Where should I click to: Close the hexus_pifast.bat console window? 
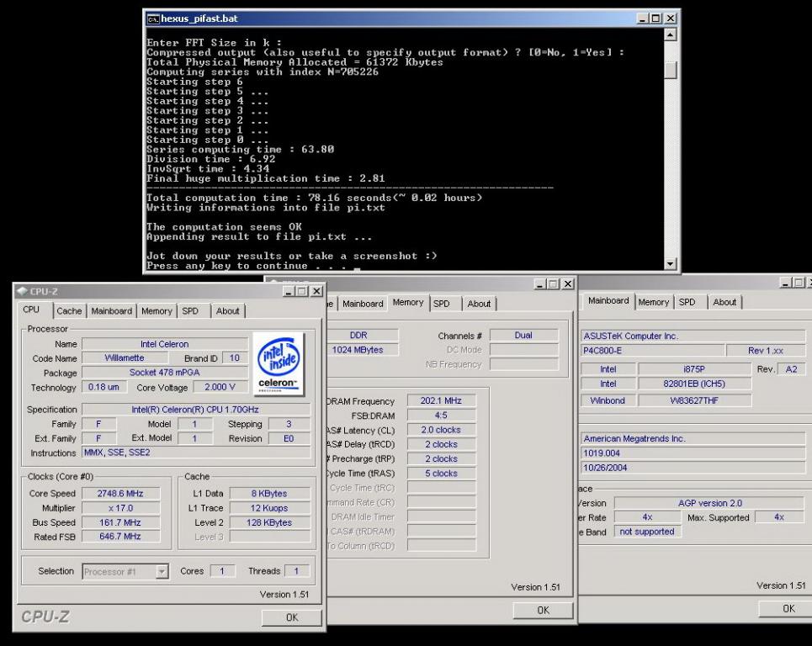(x=671, y=19)
